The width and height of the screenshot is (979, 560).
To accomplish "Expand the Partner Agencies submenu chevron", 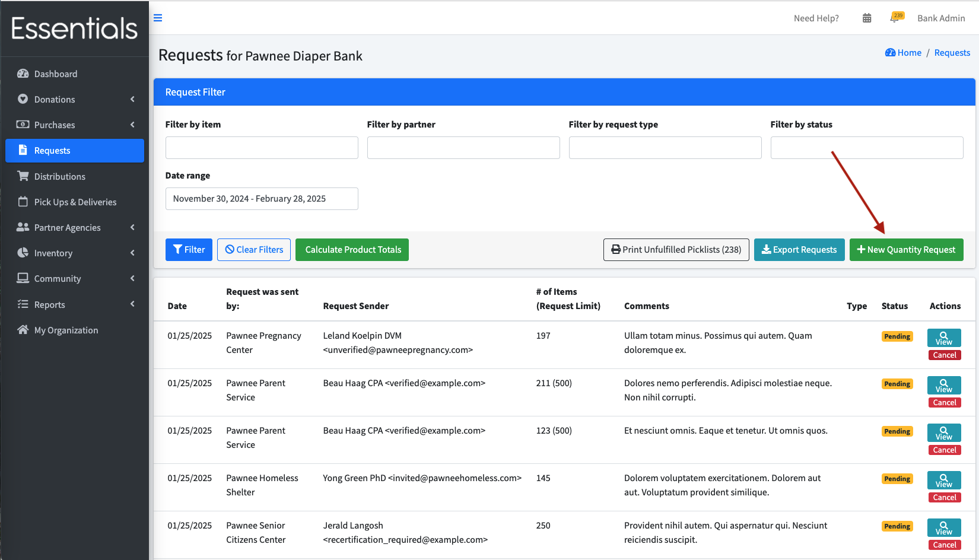I will tap(132, 227).
